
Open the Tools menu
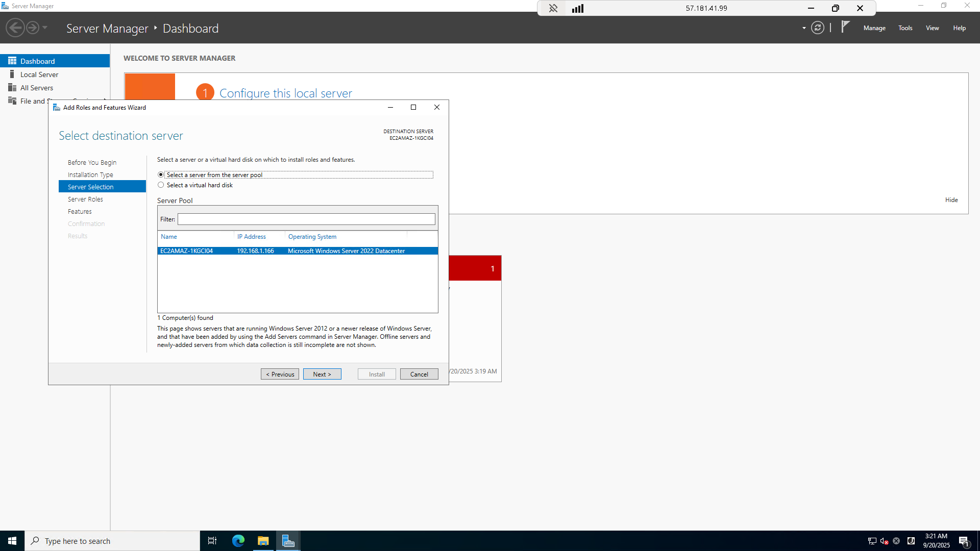(x=905, y=28)
